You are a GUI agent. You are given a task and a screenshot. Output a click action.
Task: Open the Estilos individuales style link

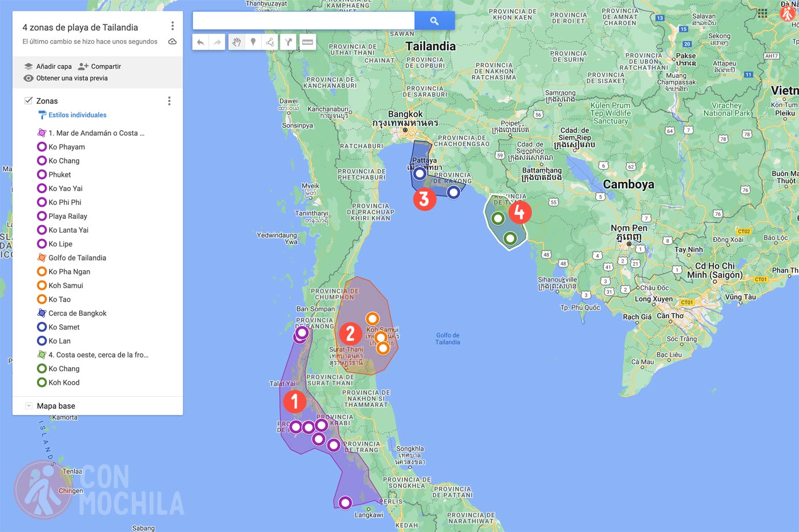click(77, 115)
